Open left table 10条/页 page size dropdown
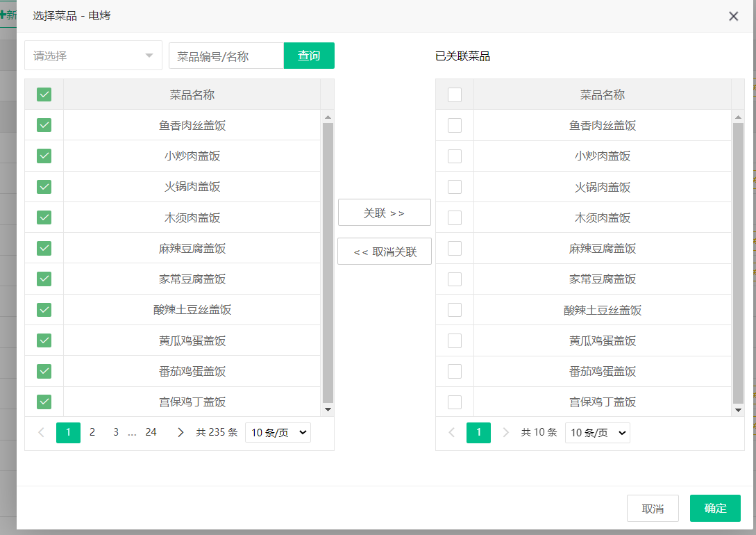Viewport: 756px width, 535px height. 278,432
